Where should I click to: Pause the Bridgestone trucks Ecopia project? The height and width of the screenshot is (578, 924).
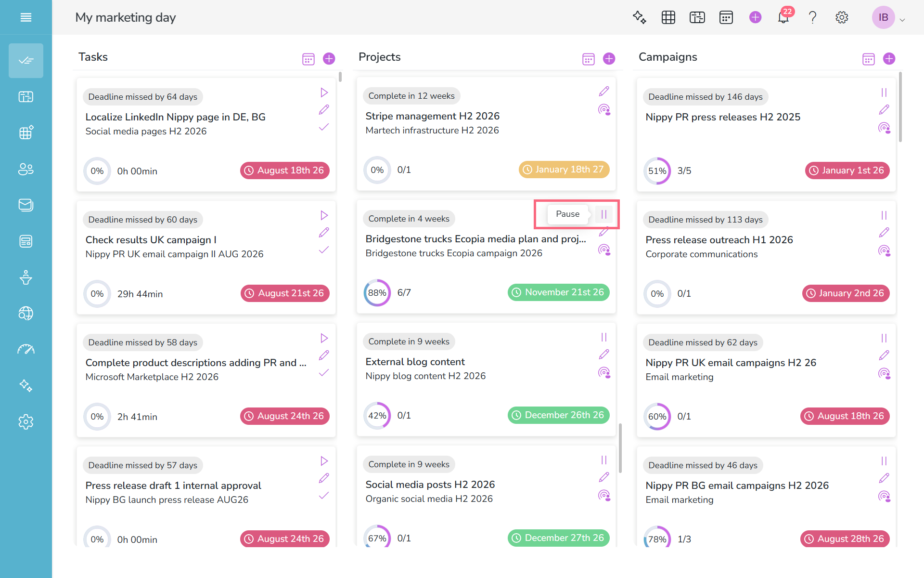coord(604,214)
